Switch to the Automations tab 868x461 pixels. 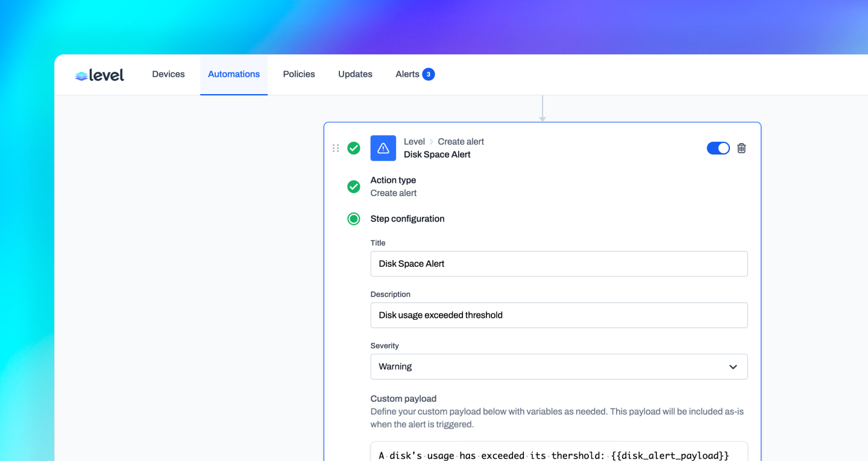click(234, 74)
